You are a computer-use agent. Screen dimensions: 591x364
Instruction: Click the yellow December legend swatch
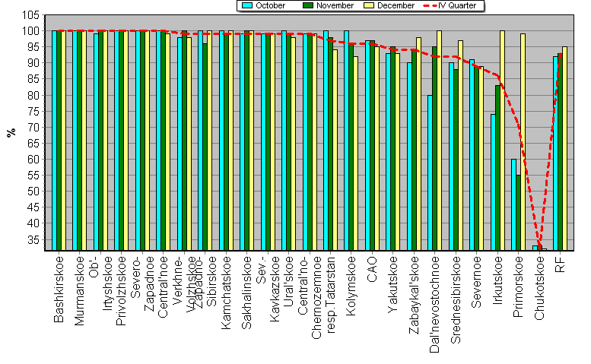[x=369, y=5]
